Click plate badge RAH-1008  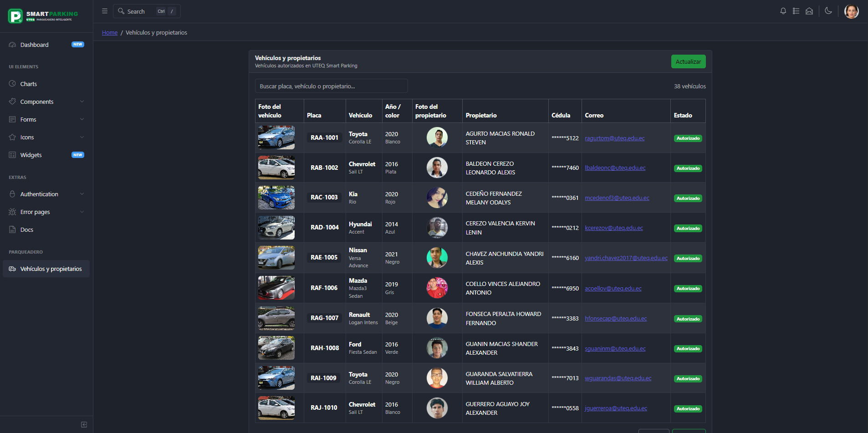(325, 348)
